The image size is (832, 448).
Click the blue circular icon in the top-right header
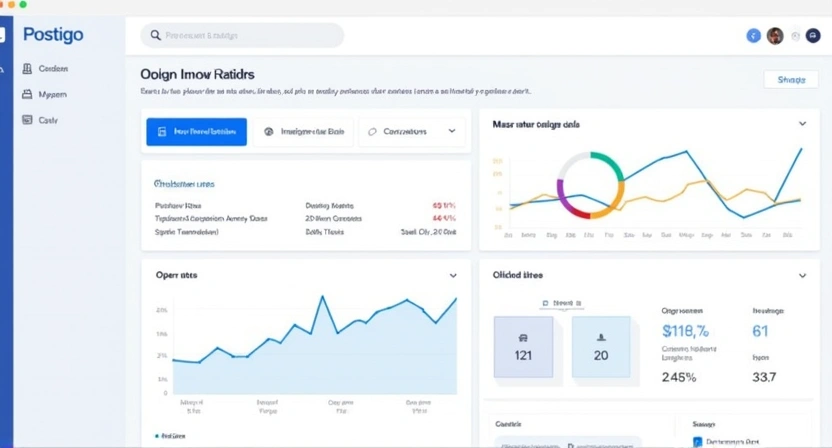(x=753, y=36)
